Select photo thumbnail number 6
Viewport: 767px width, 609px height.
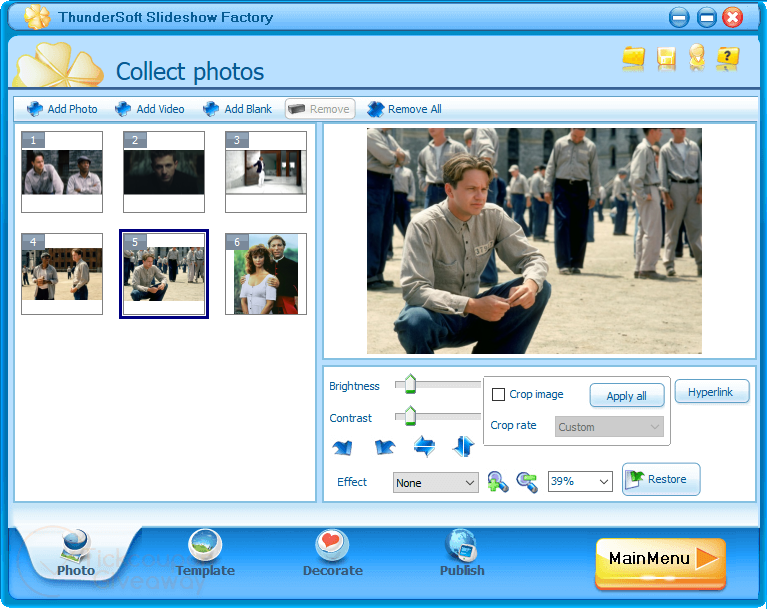click(x=266, y=274)
